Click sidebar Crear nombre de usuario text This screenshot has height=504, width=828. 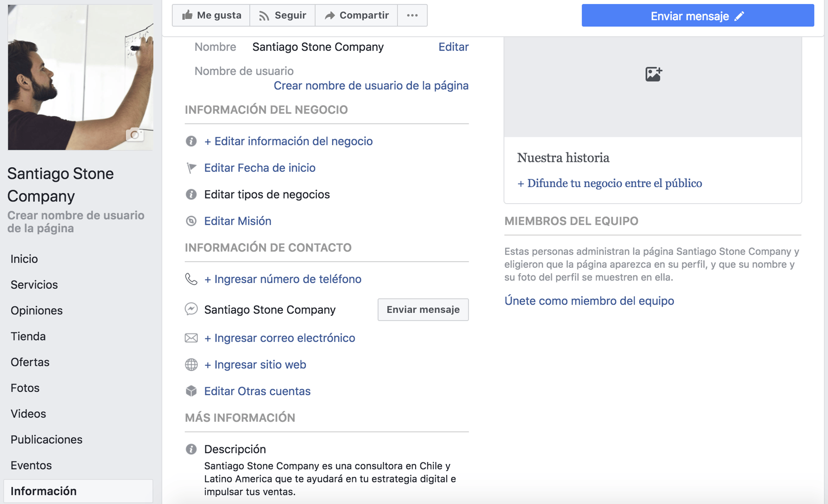click(x=76, y=221)
